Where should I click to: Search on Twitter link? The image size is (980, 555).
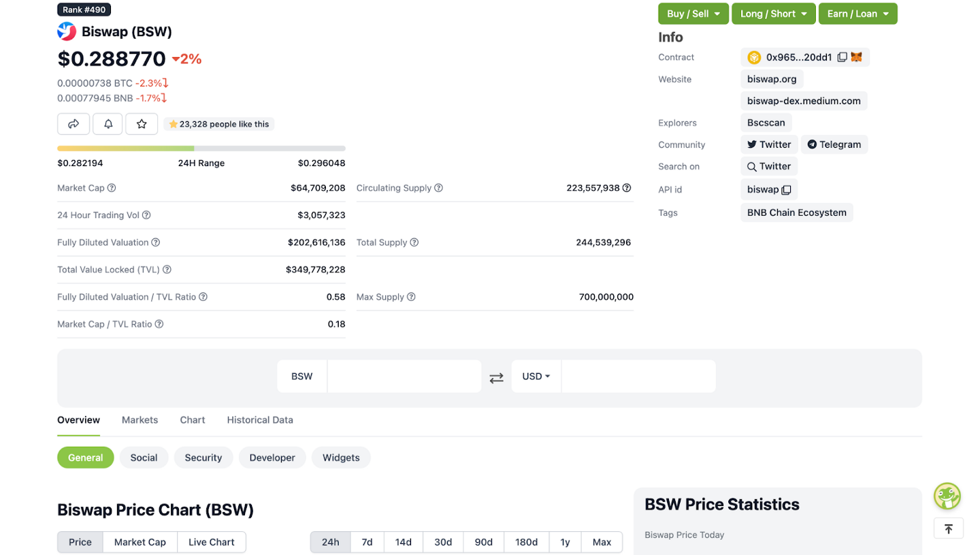(769, 166)
